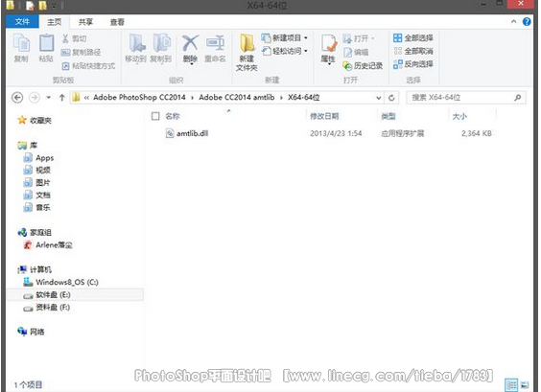Image resolution: width=541 pixels, height=392 pixels.
Task: Click Invert selection (反向选择)
Action: (x=413, y=64)
